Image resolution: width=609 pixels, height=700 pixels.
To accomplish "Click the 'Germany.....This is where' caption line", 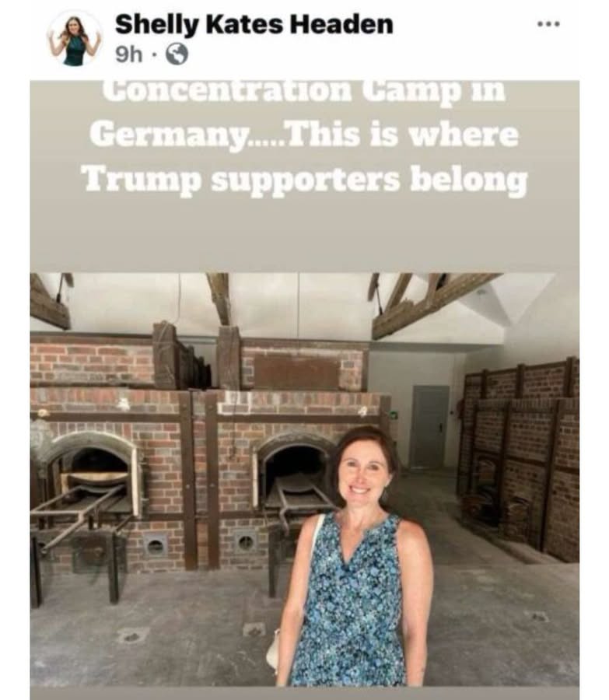I will coord(304,135).
